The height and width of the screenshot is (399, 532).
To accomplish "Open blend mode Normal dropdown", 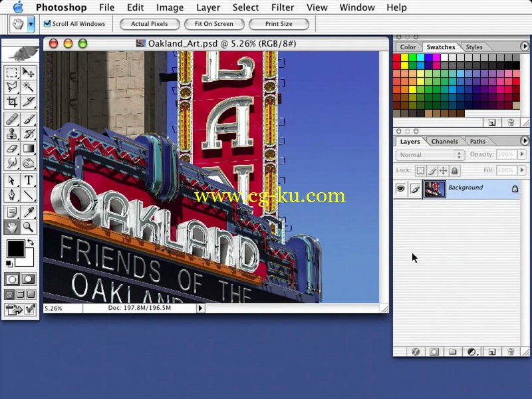I will pyautogui.click(x=430, y=155).
